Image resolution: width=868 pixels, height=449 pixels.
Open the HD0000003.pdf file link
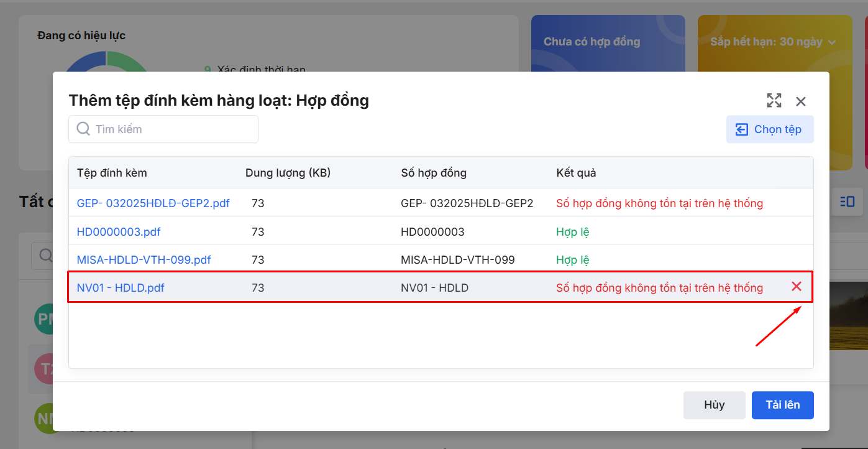click(x=119, y=232)
